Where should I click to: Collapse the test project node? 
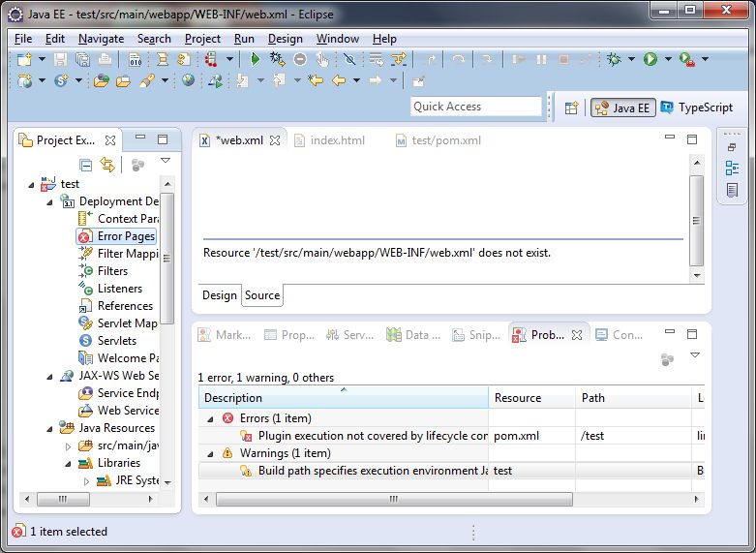click(31, 184)
